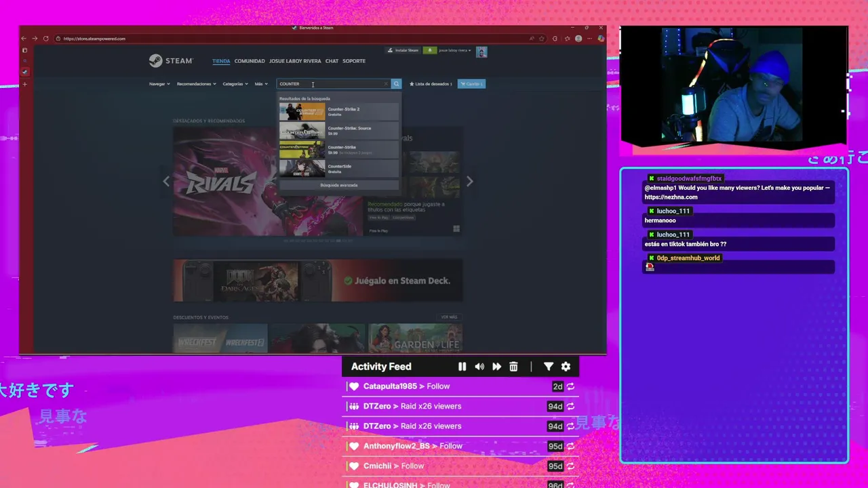Select the Steam tab in the vertical tab bar
Viewport: 868px width, 488px height.
[x=25, y=71]
